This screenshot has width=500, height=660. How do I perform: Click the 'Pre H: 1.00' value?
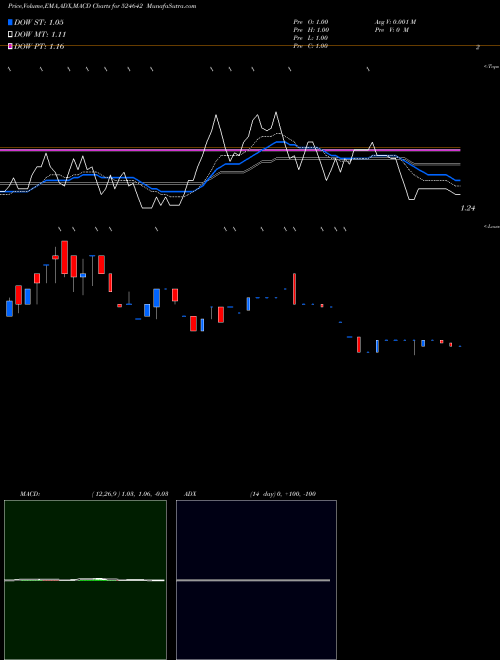(x=311, y=30)
